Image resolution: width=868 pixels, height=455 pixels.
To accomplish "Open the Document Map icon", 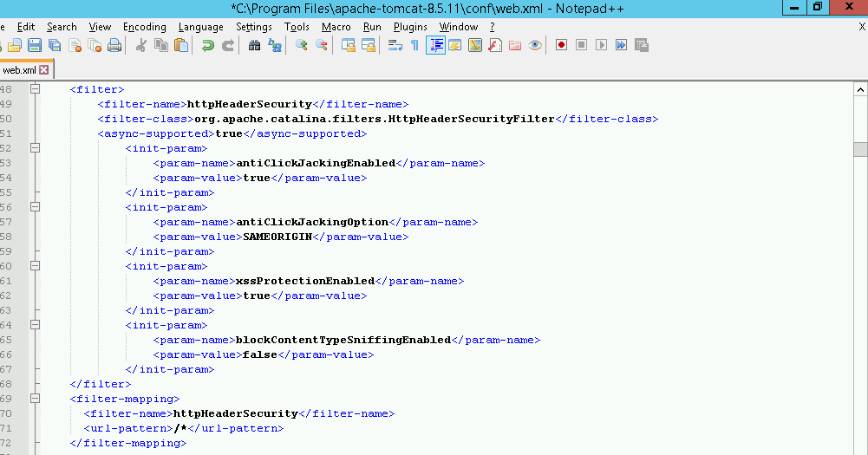I will coord(475,45).
